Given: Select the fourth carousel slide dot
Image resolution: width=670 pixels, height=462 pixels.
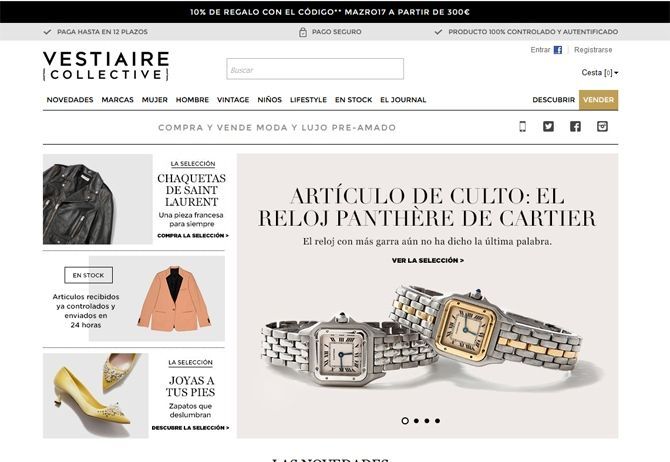Looking at the screenshot, I should pos(437,421).
